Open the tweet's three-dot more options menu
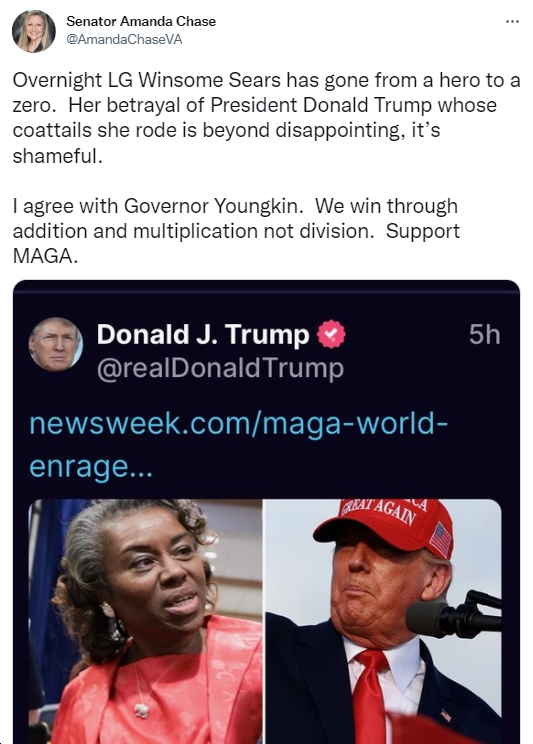The height and width of the screenshot is (744, 533). tap(512, 21)
